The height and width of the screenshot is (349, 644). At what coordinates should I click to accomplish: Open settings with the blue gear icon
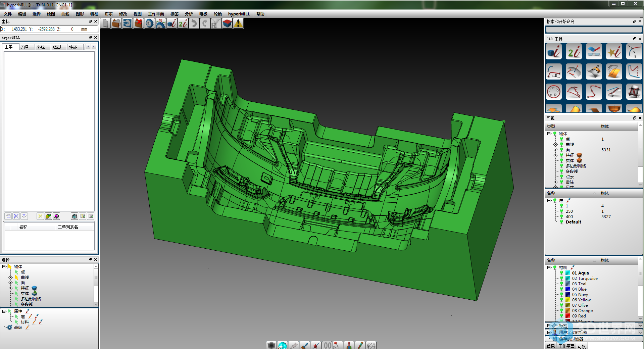[x=149, y=23]
